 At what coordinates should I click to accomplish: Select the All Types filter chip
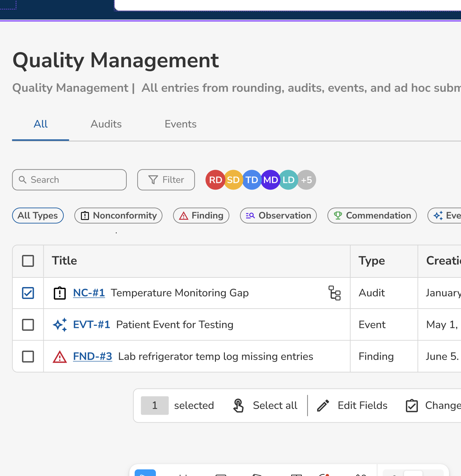(x=38, y=215)
